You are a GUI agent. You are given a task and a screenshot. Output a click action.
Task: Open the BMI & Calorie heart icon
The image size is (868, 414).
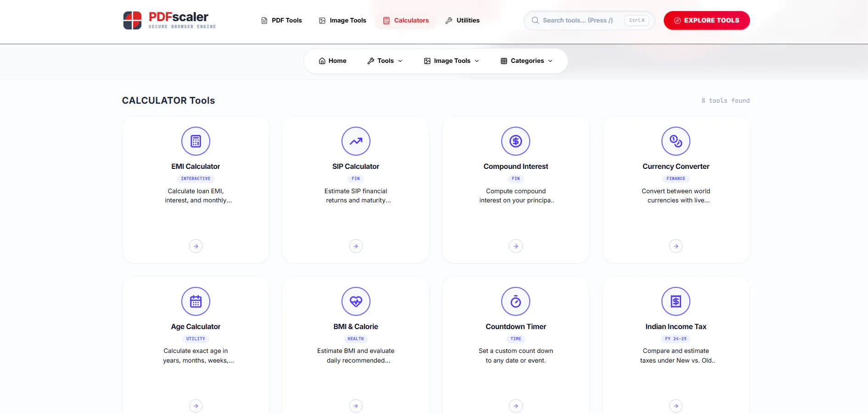356,302
